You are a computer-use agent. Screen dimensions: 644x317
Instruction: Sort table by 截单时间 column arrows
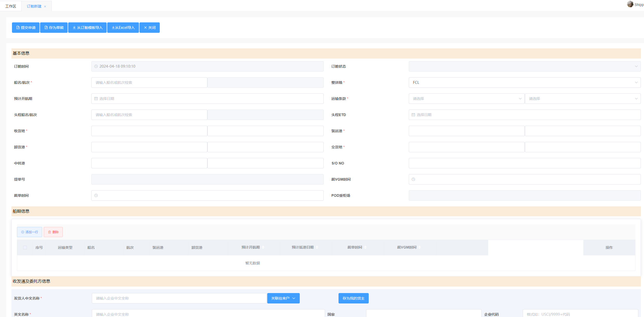365,247
